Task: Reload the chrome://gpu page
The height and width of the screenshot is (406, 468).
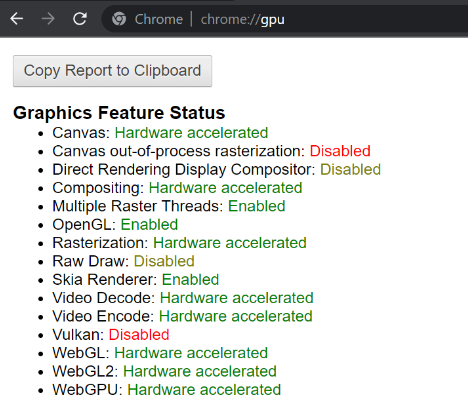Action: tap(80, 19)
